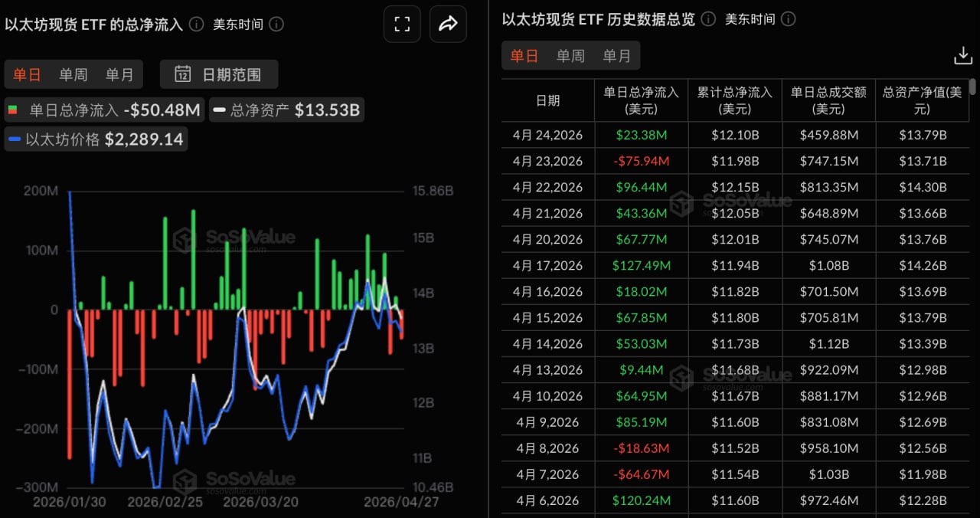Click the $14.26B total net assets cell
980x518 pixels.
click(922, 265)
